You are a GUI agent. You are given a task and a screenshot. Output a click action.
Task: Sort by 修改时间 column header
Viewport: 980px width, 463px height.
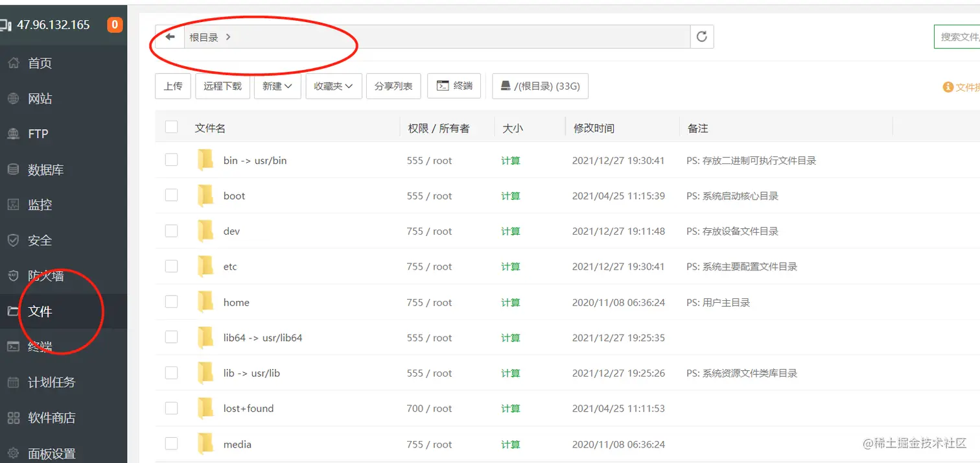coord(594,128)
